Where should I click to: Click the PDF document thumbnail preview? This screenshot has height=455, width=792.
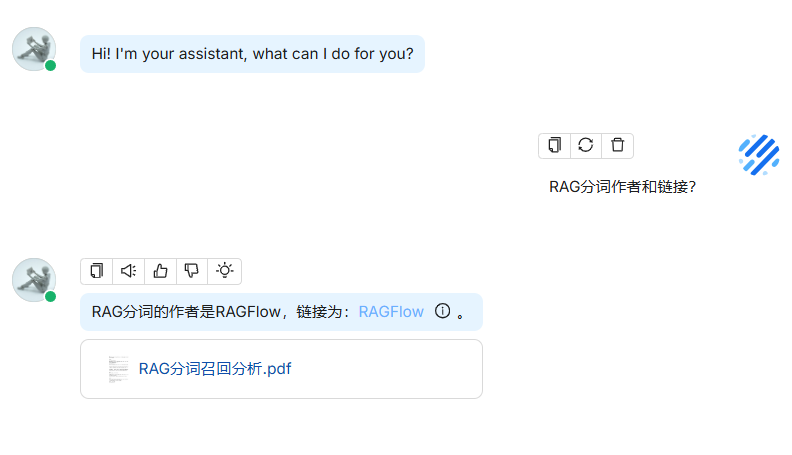[x=119, y=369]
